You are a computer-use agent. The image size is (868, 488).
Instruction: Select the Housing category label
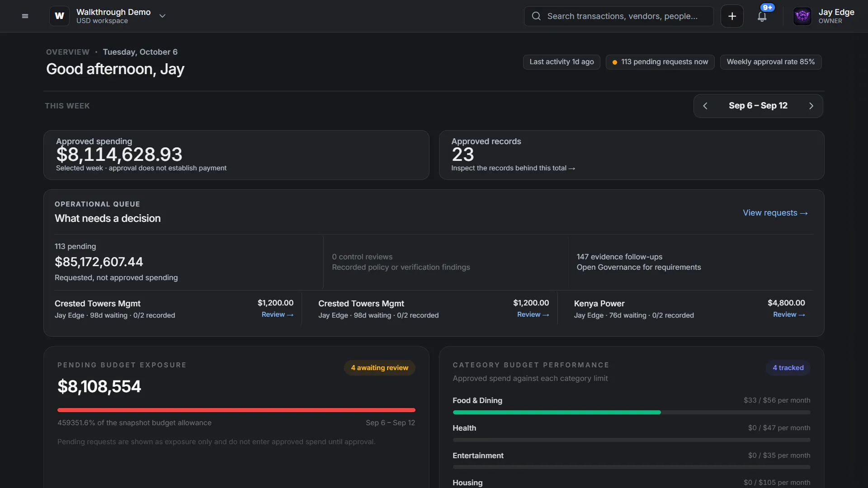click(x=467, y=483)
